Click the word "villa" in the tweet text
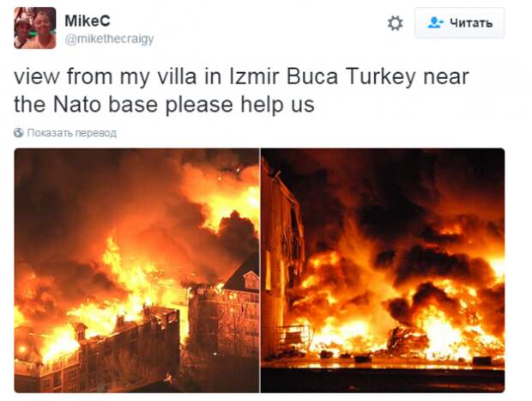 pos(177,76)
